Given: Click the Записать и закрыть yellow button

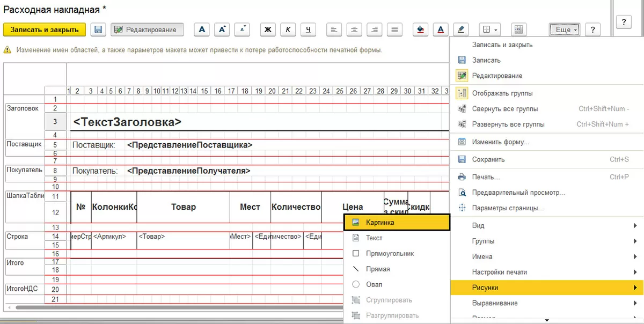Looking at the screenshot, I should (x=45, y=30).
